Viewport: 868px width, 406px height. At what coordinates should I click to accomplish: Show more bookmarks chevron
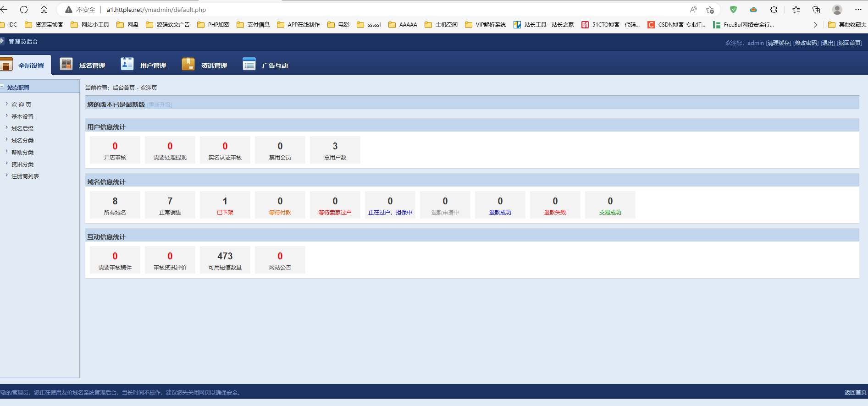coord(815,25)
